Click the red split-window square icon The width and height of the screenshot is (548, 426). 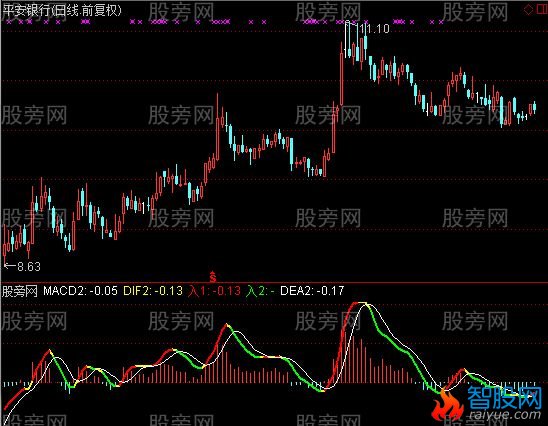[541, 9]
